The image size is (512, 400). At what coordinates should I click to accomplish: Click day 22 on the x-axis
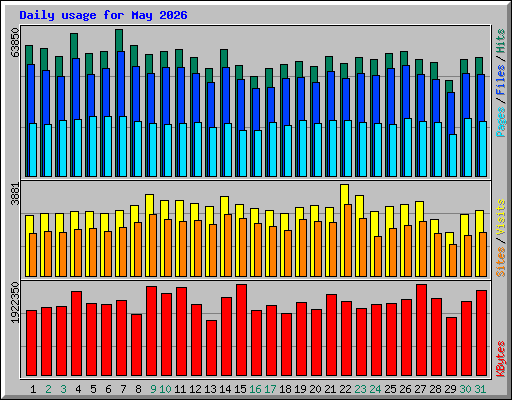[345, 389]
